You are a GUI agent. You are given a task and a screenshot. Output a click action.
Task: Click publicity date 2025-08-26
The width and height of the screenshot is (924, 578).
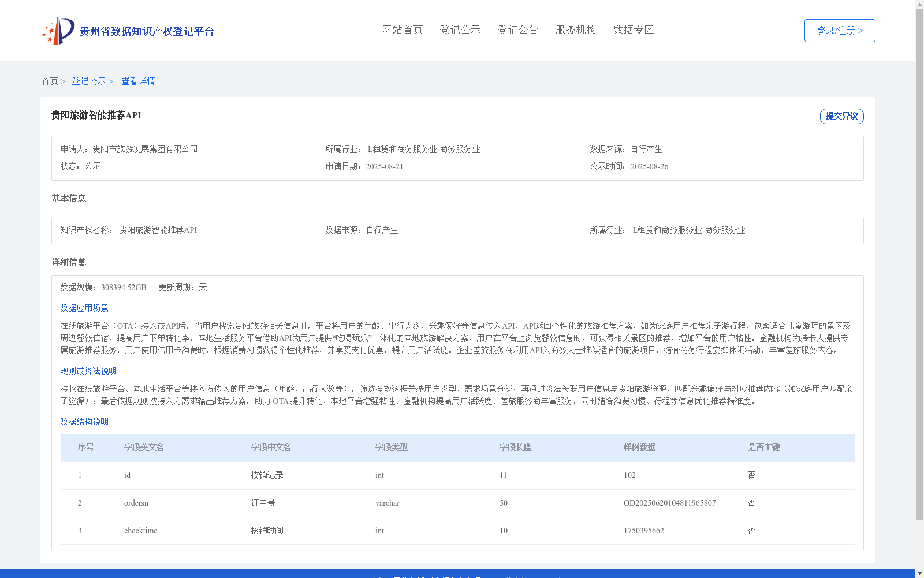(649, 166)
